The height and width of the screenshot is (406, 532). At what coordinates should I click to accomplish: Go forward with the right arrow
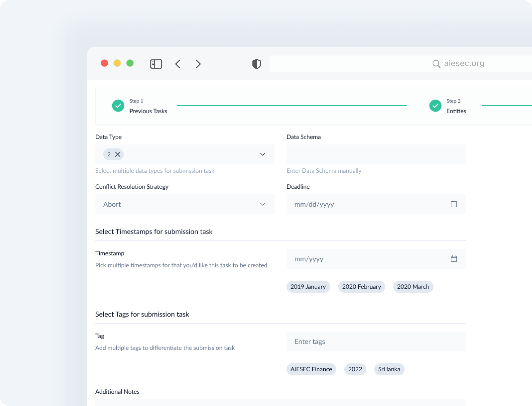coord(198,64)
